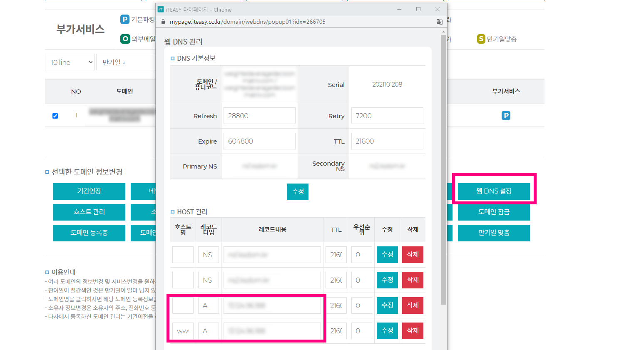644x350 pixels.
Task: Click the 호스트 관리 button
Action: [x=89, y=212]
